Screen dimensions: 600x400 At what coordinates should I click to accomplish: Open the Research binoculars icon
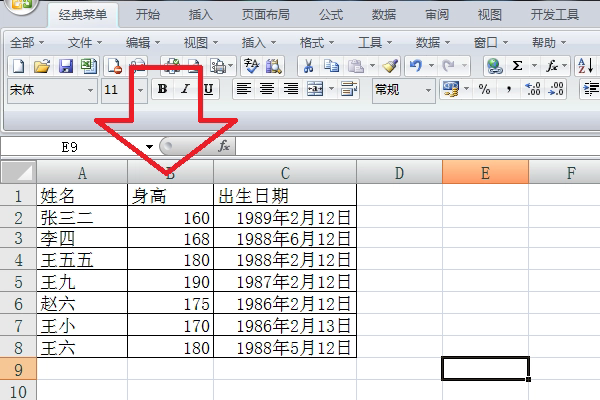click(273, 66)
